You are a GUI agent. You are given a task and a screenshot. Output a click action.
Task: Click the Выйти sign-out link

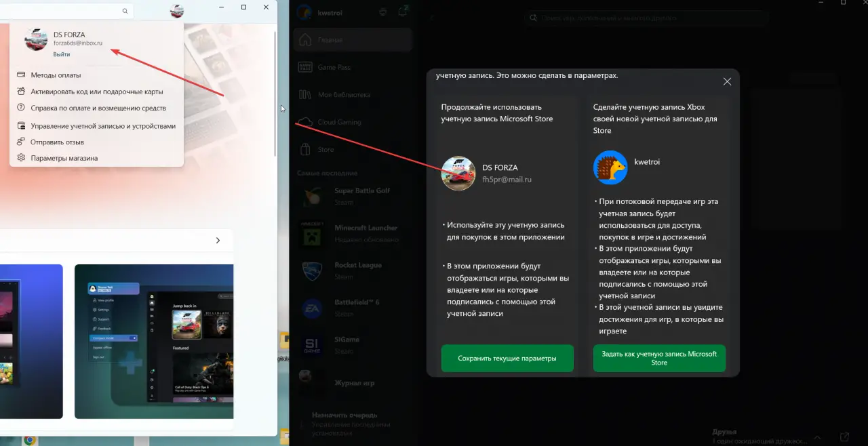point(62,54)
